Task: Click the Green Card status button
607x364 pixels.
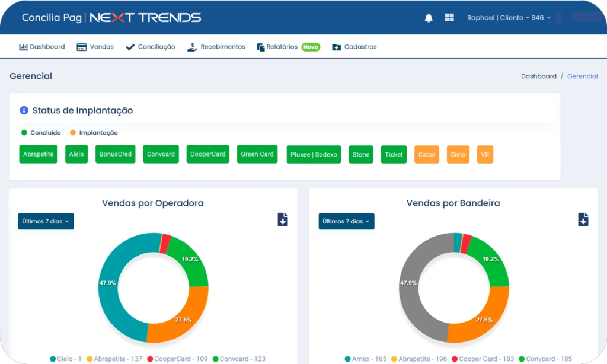Action: pos(257,154)
